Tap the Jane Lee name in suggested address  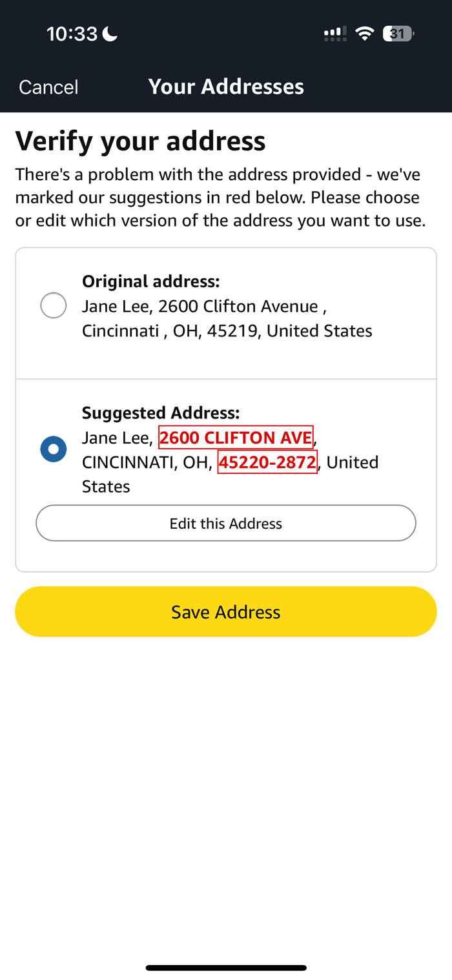pos(116,438)
